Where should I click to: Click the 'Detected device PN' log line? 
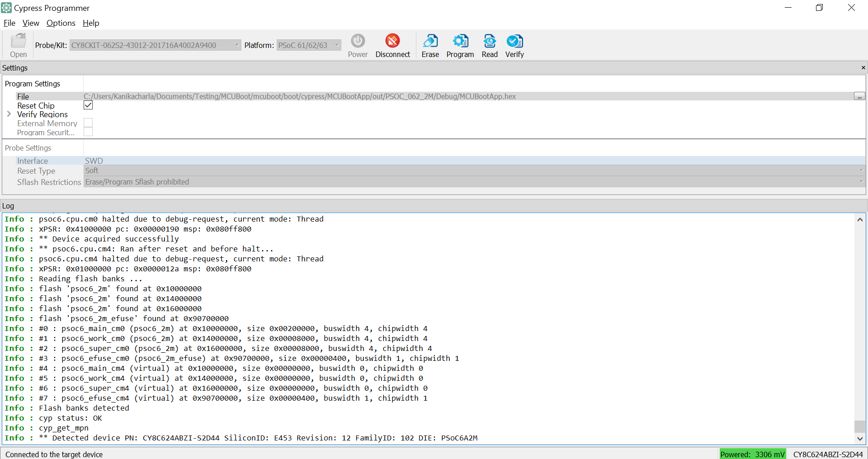(241, 438)
